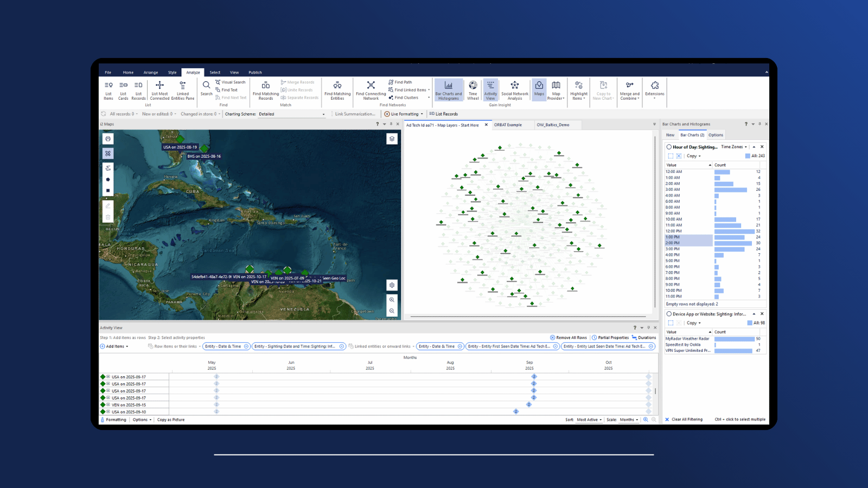The height and width of the screenshot is (488, 868).
Task: Open the Scale Months dropdown
Action: pos(629,420)
